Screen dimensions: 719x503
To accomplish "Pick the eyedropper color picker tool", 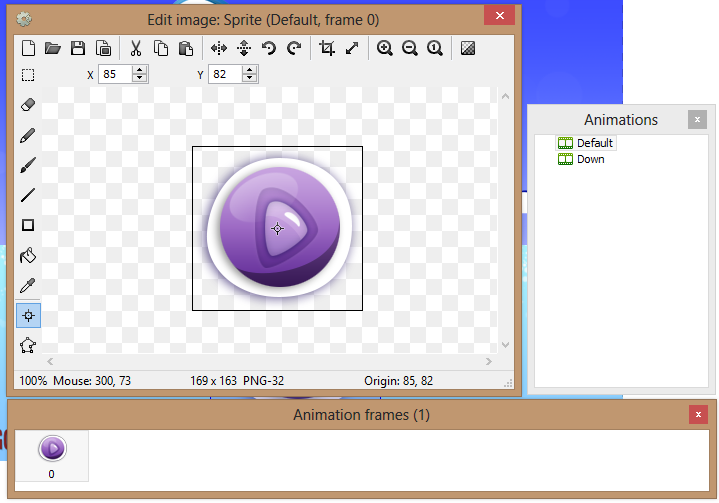I will click(28, 286).
